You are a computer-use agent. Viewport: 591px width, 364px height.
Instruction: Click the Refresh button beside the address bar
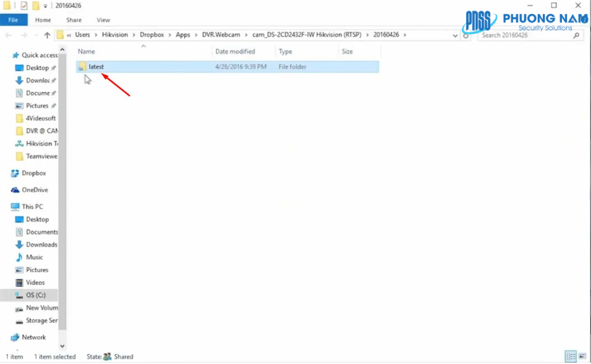(x=466, y=35)
